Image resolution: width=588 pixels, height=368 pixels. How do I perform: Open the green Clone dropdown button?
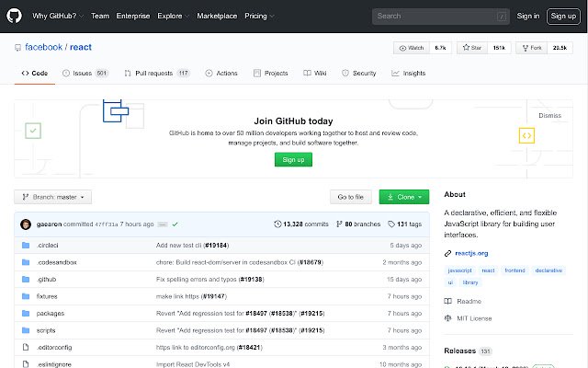click(404, 197)
